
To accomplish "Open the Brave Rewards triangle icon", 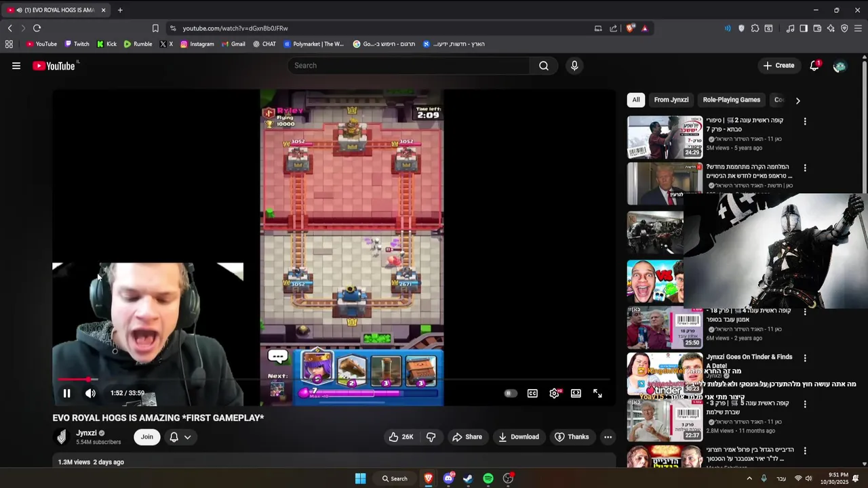I will 645,28.
